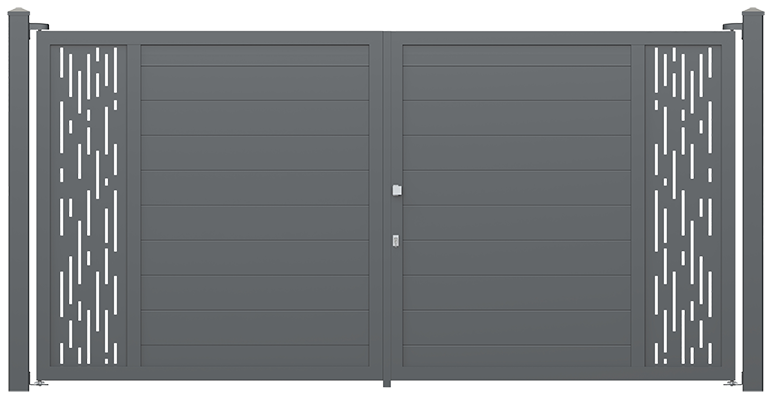
Task: Click the bottom slat of the right leaf
Action: (517, 356)
